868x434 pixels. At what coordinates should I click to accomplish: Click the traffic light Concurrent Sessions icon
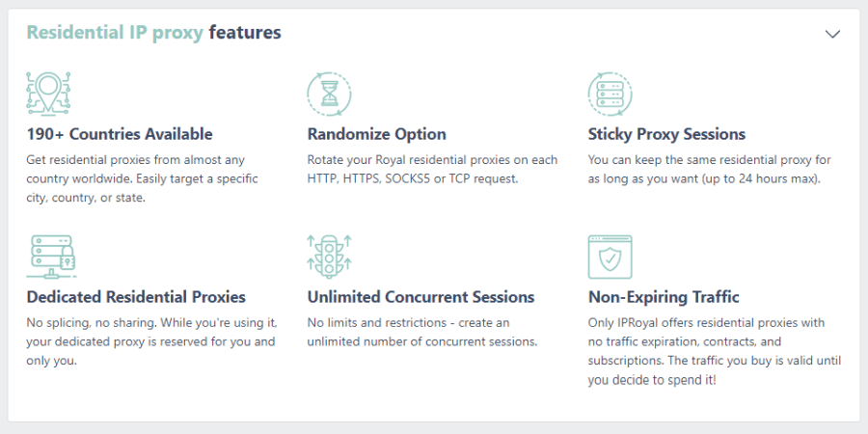point(330,257)
